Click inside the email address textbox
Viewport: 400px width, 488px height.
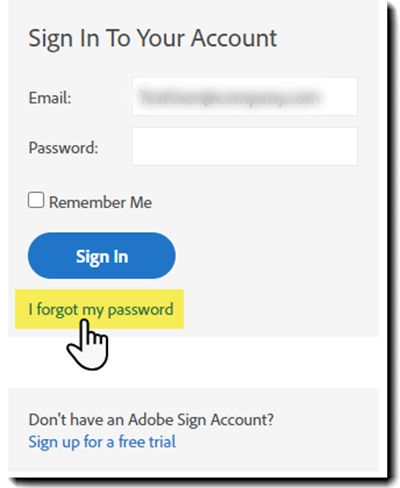click(x=245, y=96)
